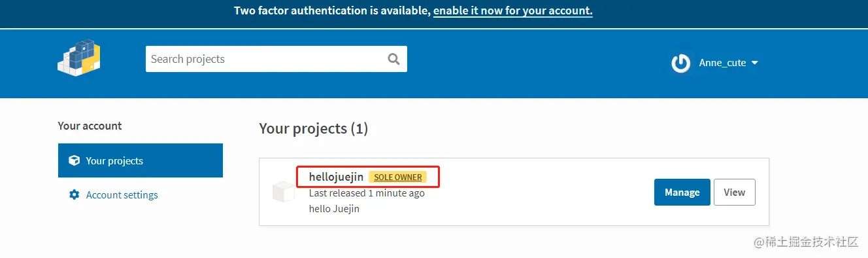868x258 pixels.
Task: Open the Anne_cute user menu
Action: (x=715, y=63)
